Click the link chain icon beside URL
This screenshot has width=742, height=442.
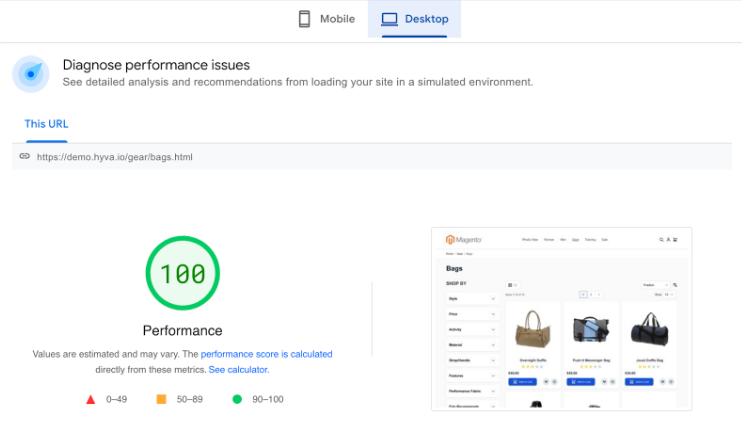click(x=25, y=156)
